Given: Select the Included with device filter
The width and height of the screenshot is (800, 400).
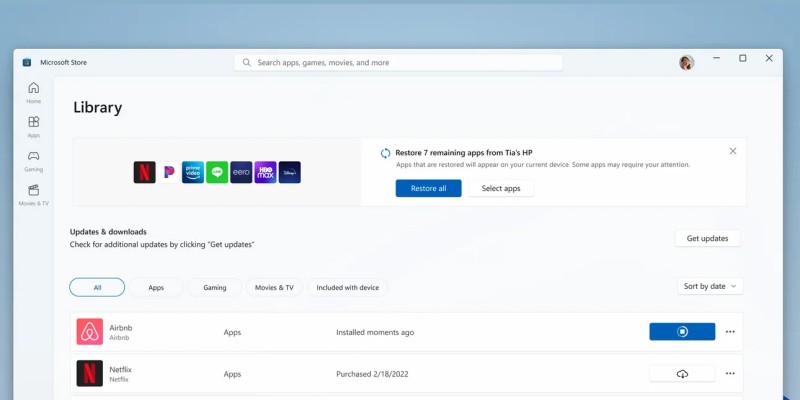Looking at the screenshot, I should pos(347,287).
